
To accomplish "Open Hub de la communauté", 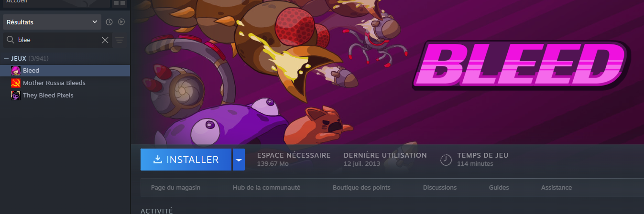I will (x=266, y=188).
